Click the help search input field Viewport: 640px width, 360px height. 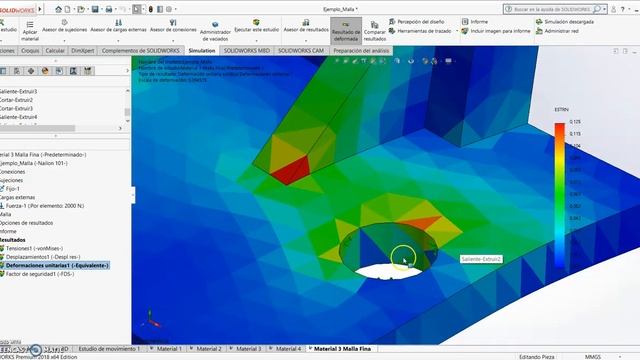point(551,9)
